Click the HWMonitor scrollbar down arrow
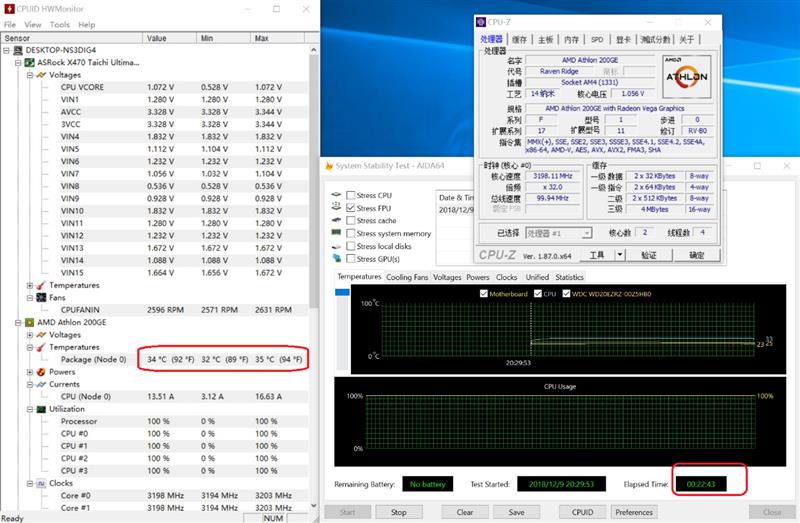 314,506
